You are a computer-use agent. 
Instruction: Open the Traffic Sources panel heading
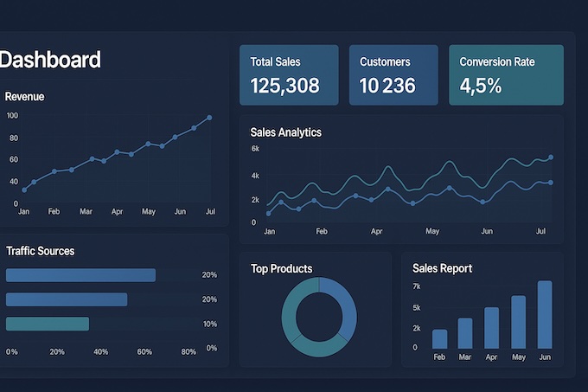click(40, 251)
